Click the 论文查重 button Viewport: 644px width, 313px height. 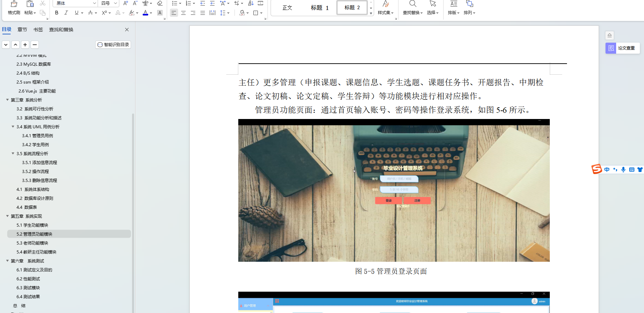tap(623, 48)
